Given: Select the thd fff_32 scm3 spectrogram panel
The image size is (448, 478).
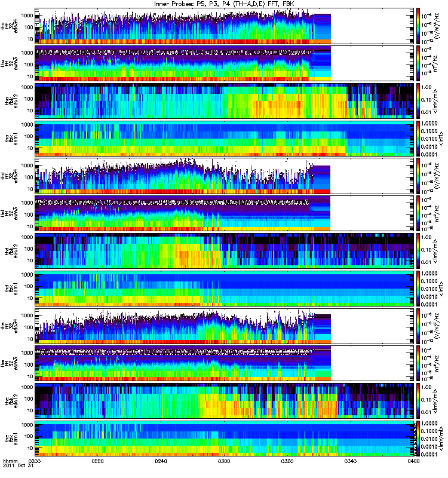Looking at the screenshot, I should [x=224, y=213].
